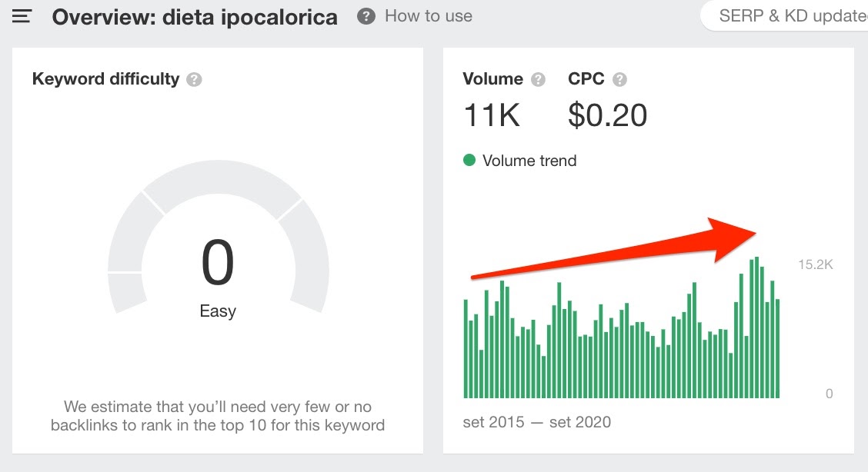Click the Easy difficulty label
Image resolution: width=868 pixels, height=472 pixels.
[x=218, y=311]
